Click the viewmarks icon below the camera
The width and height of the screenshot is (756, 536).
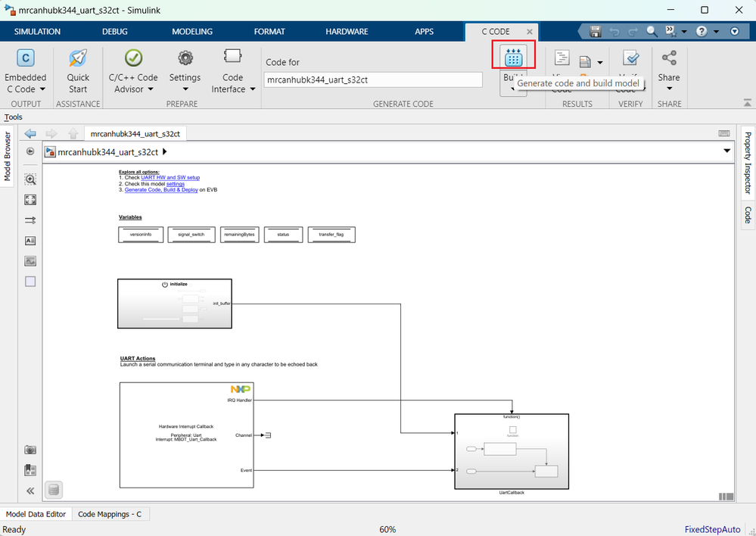pos(30,470)
